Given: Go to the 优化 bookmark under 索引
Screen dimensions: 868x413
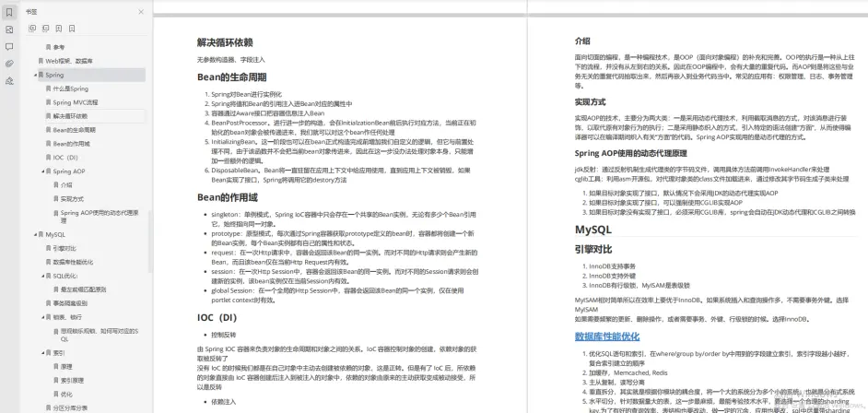Looking at the screenshot, I should pyautogui.click(x=65, y=395).
